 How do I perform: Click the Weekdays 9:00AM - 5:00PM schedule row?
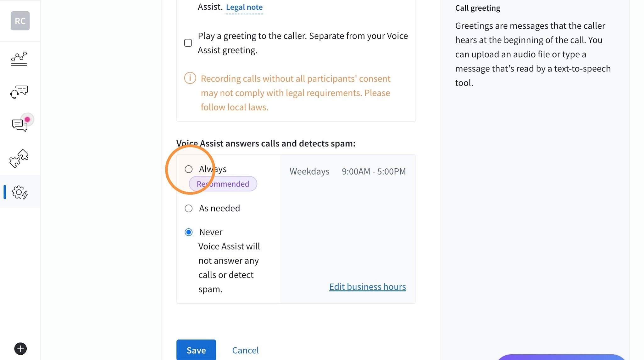coord(347,172)
